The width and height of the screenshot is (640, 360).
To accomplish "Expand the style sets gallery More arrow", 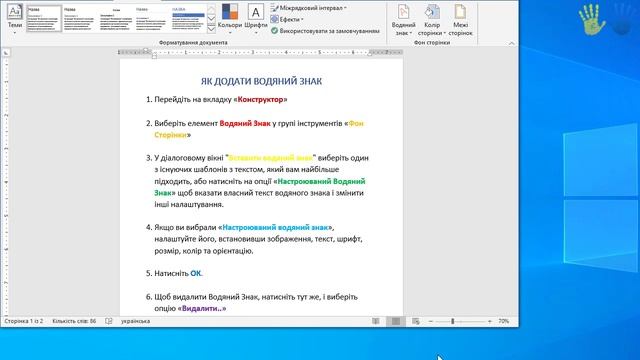I will pos(211,29).
